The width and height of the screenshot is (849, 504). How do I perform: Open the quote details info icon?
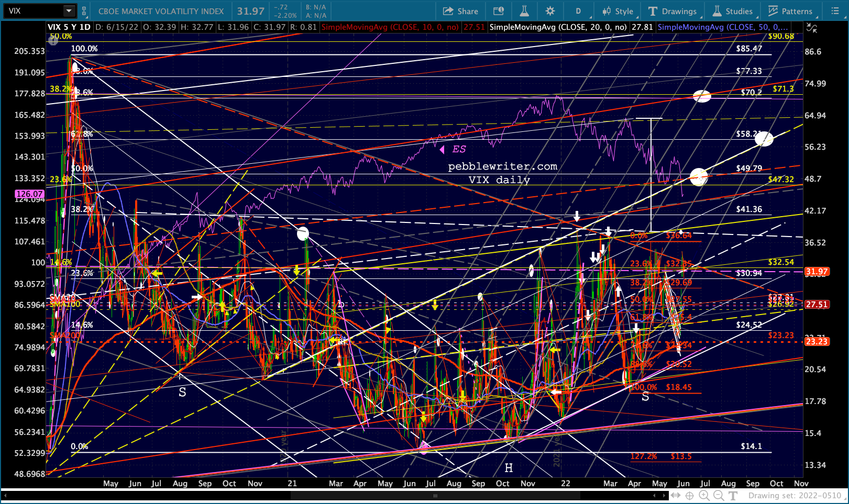pos(499,11)
